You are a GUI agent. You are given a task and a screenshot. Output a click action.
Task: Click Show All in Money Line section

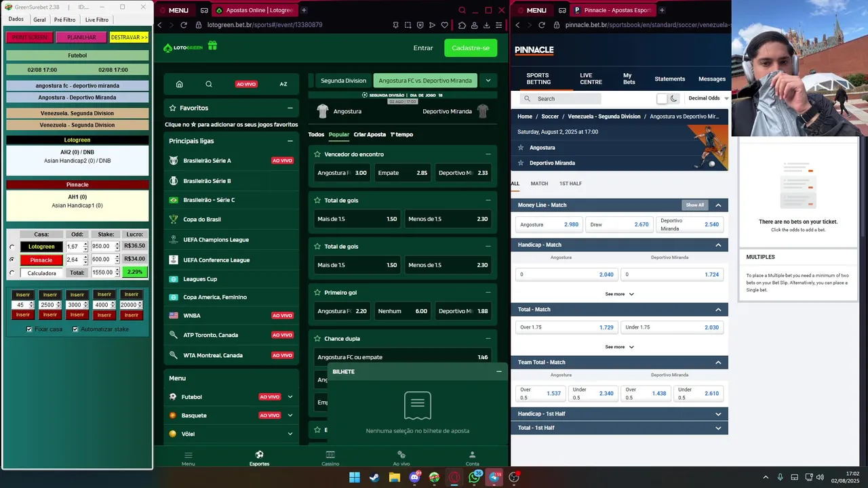pos(694,205)
